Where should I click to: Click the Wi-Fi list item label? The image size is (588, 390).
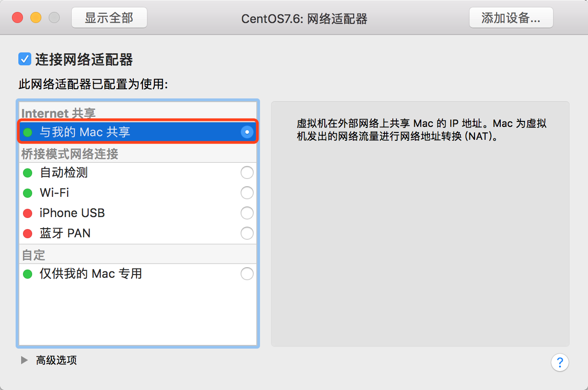pos(54,193)
